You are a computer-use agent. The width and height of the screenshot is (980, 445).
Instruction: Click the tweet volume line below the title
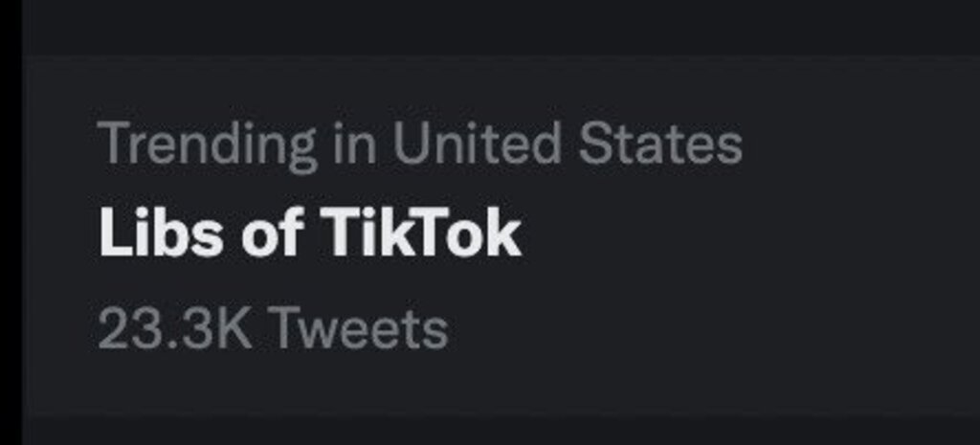tap(273, 328)
